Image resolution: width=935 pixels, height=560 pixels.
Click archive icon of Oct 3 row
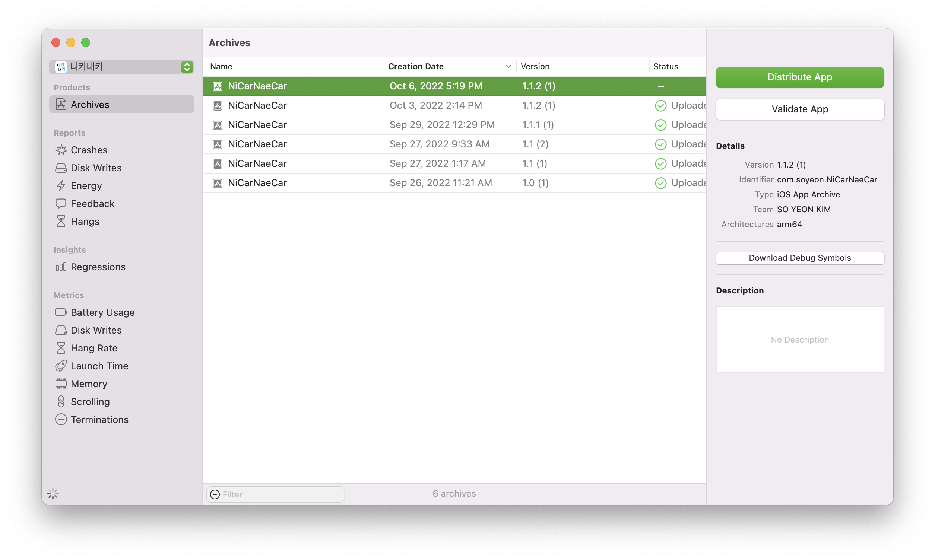pyautogui.click(x=218, y=106)
